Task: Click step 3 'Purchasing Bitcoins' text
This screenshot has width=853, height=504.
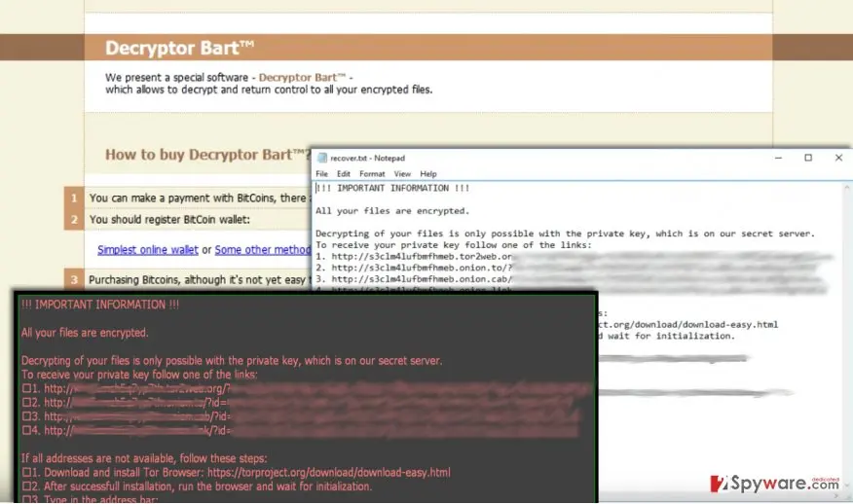Action: click(199, 280)
